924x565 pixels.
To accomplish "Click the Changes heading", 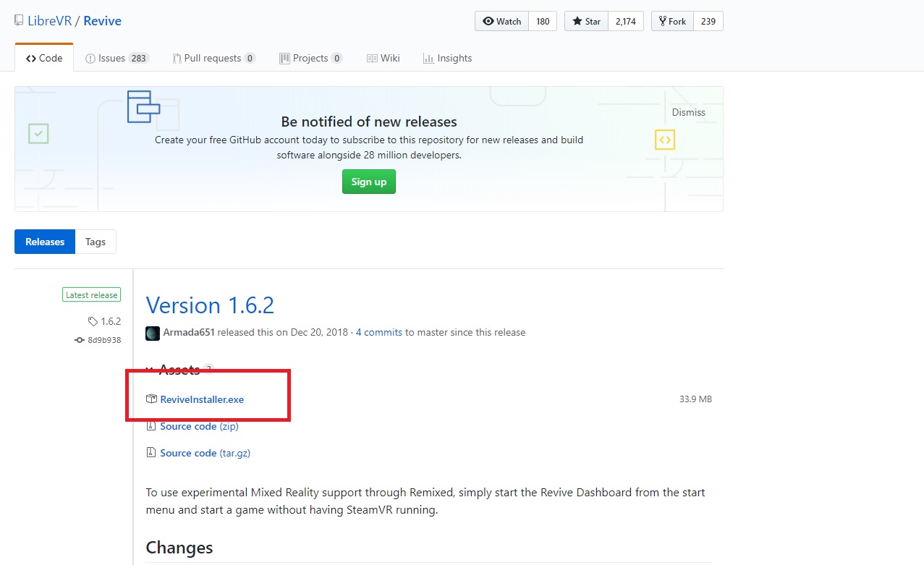I will click(179, 548).
